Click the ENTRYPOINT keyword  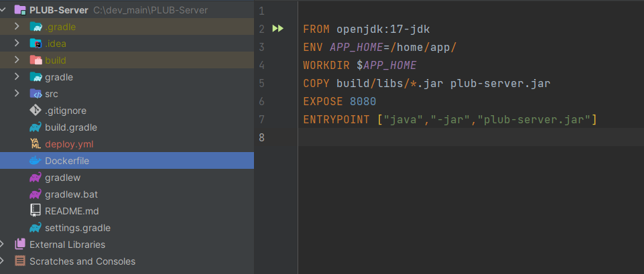(336, 119)
